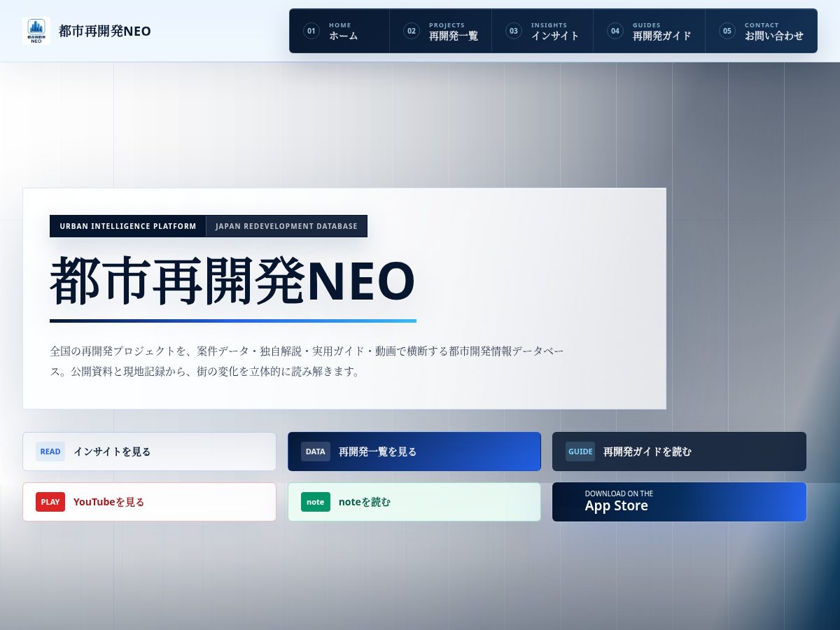
Task: Open the ホーム navigation item
Action: pos(339,31)
